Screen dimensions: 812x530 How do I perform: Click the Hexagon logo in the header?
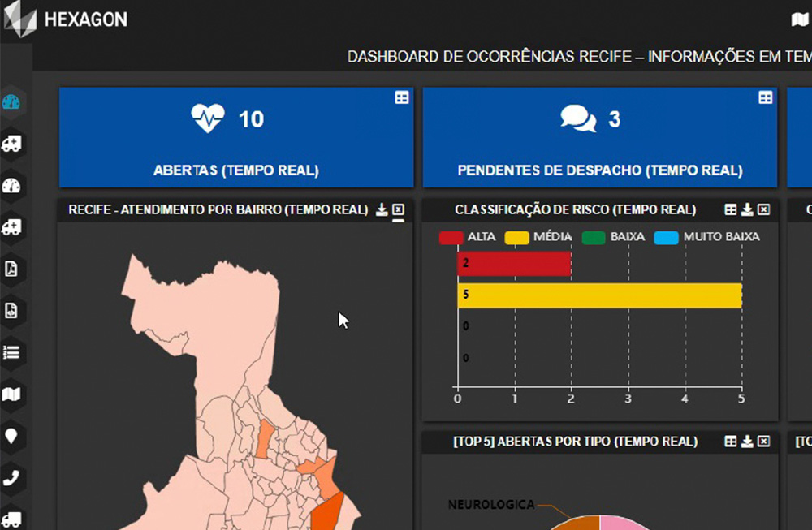pyautogui.click(x=65, y=19)
